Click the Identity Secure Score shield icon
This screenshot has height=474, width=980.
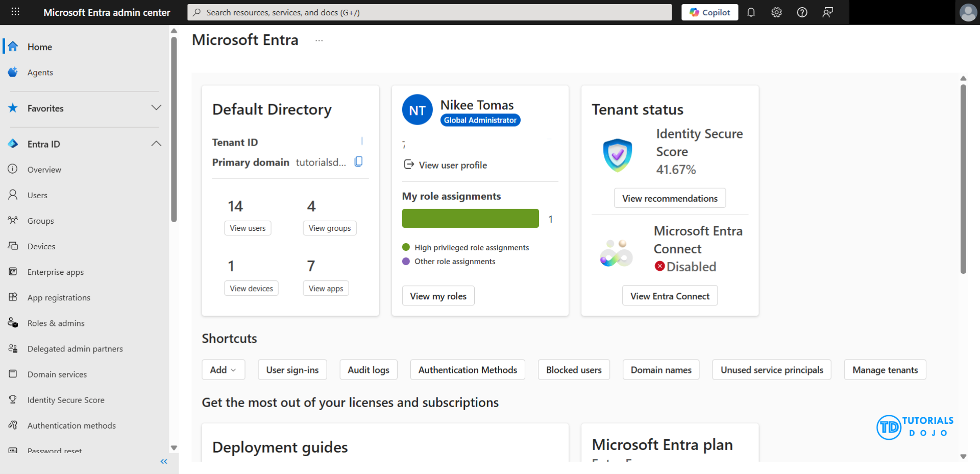point(617,155)
